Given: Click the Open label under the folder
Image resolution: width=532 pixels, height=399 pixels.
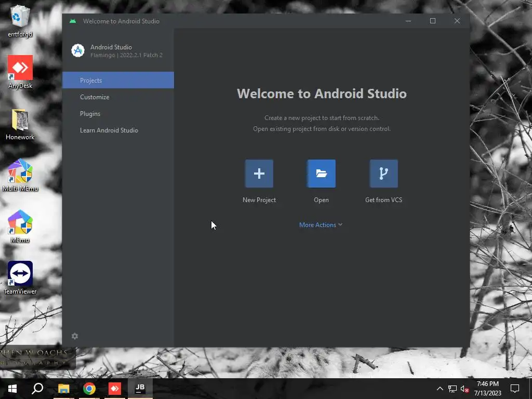Looking at the screenshot, I should click(x=321, y=200).
